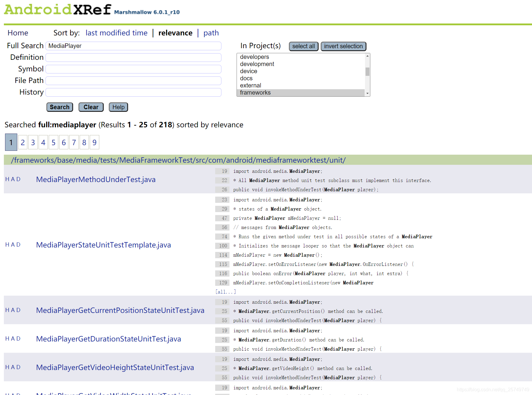
Task: Focus the Definition input field
Action: [x=133, y=57]
